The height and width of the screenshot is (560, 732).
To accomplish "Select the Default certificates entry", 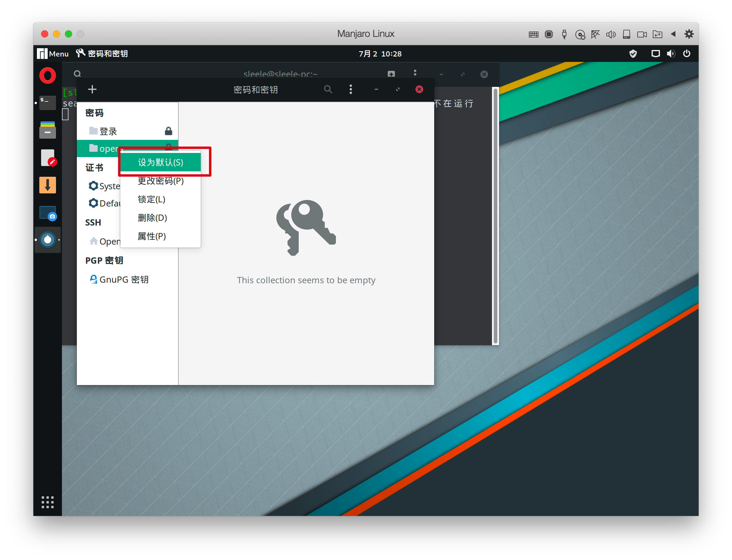I will (104, 203).
